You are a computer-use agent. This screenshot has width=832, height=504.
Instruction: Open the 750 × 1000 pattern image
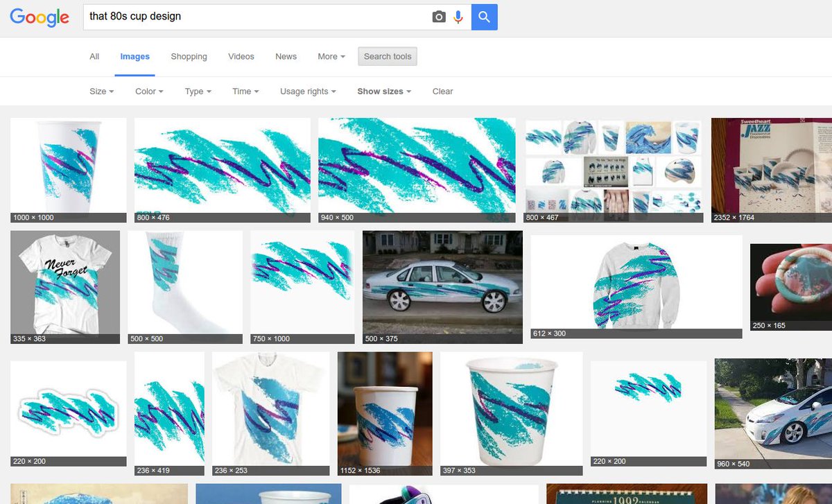[302, 287]
